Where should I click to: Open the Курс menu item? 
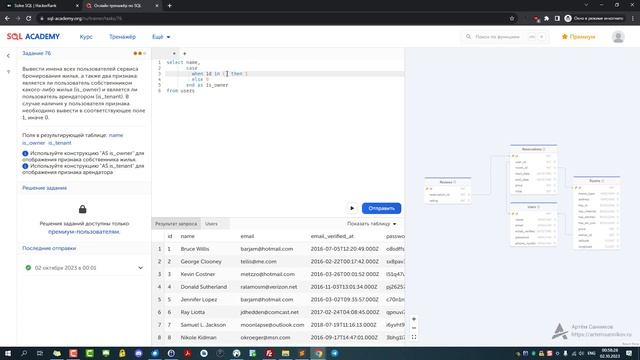click(86, 37)
